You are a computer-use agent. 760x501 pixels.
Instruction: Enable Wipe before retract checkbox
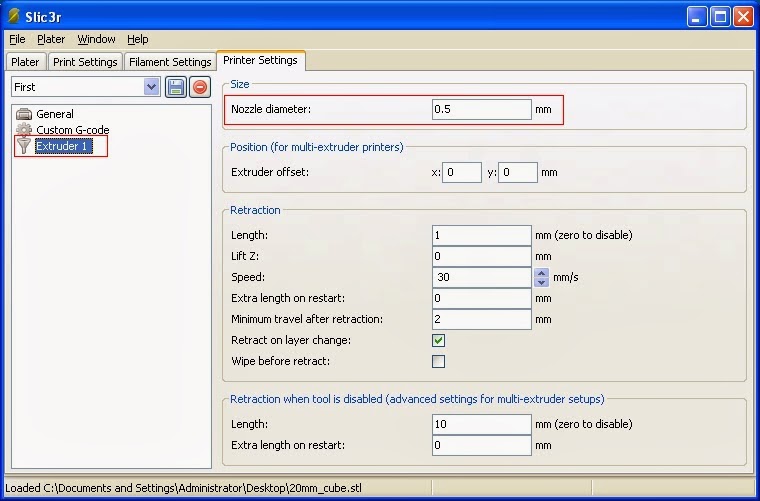(x=438, y=361)
